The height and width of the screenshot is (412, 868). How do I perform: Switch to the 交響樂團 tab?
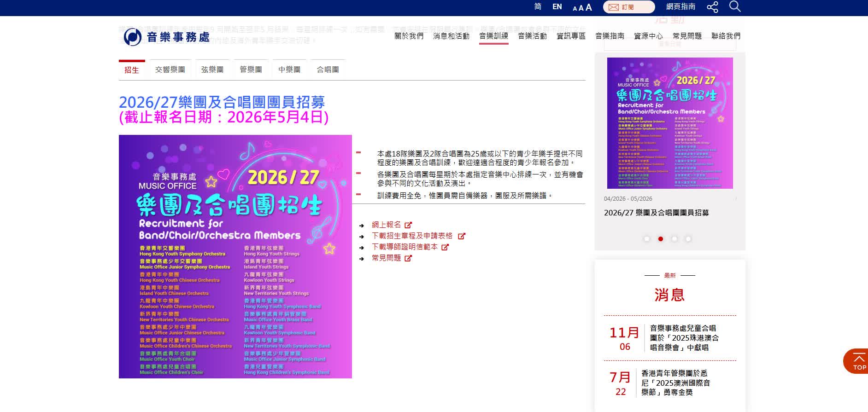click(x=170, y=70)
